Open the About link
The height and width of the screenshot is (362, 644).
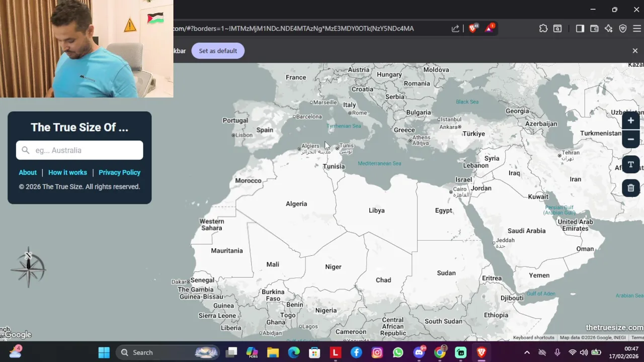click(x=28, y=172)
